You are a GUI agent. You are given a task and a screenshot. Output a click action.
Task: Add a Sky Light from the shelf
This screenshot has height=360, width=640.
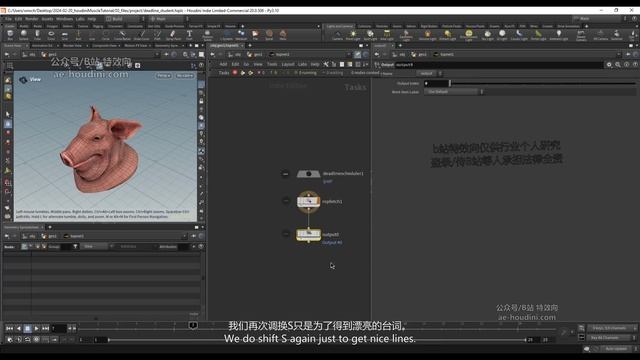point(487,35)
